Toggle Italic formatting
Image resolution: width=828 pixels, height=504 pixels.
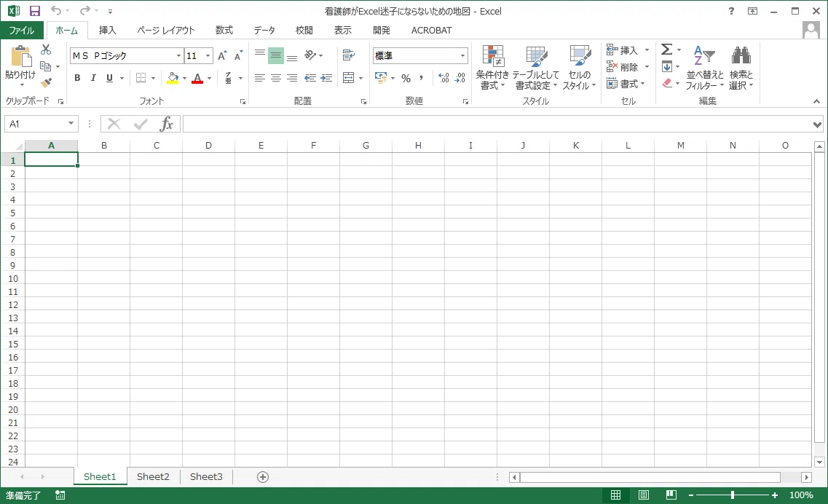point(93,78)
